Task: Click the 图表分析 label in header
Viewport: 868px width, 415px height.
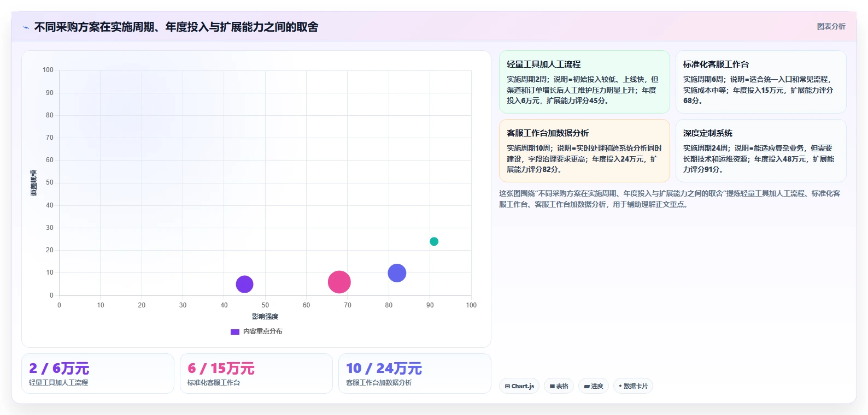Action: pyautogui.click(x=831, y=26)
